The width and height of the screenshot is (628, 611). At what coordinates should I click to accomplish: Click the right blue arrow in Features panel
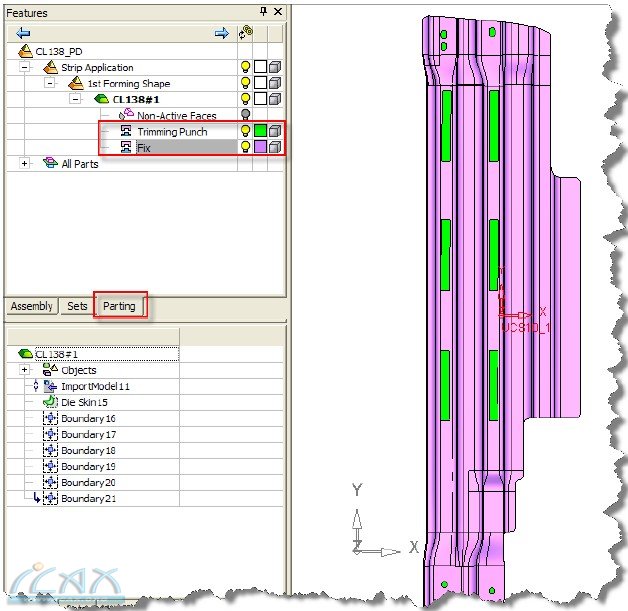pos(221,33)
